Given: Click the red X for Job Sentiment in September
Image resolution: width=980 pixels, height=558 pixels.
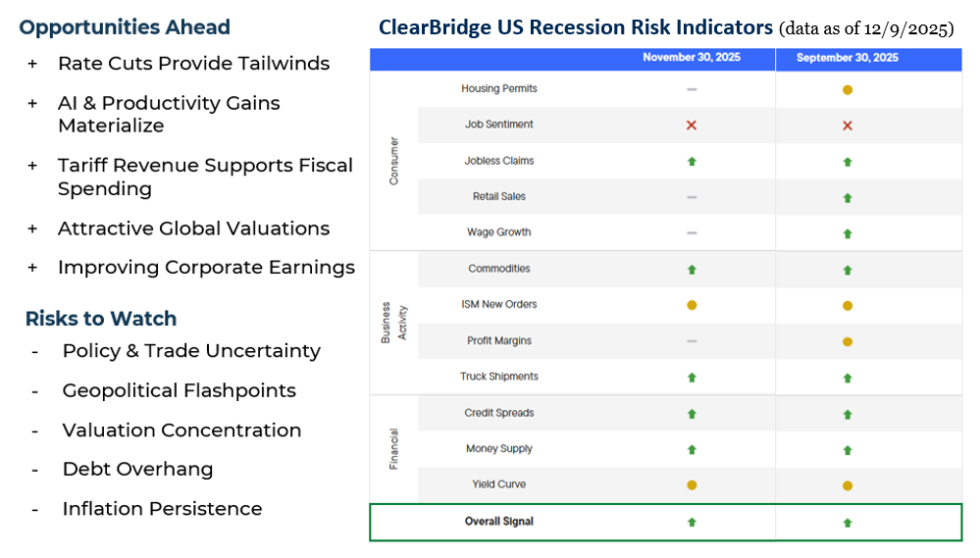Looking at the screenshot, I should [848, 126].
